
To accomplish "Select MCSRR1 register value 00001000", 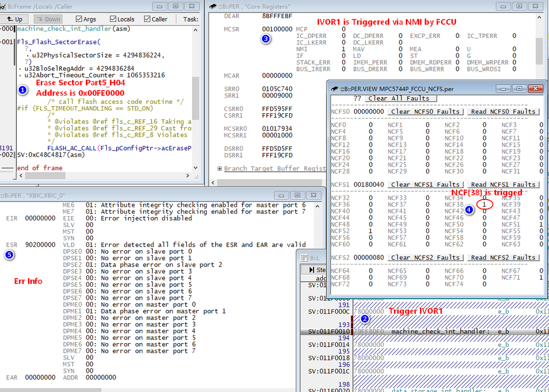I will tap(277, 135).
